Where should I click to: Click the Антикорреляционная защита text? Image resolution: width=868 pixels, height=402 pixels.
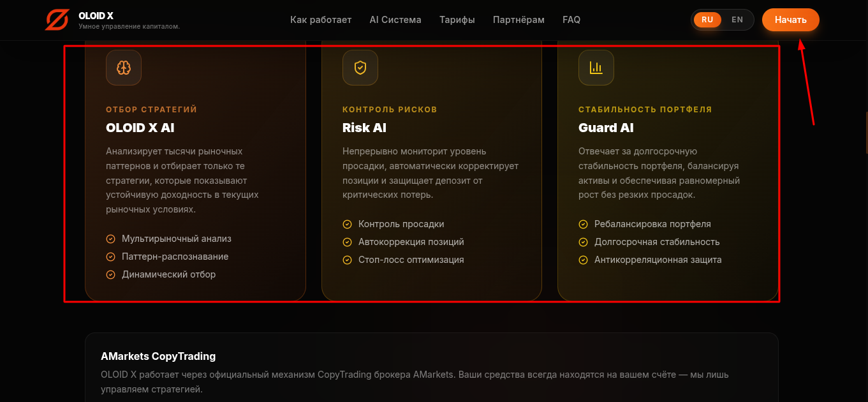[658, 260]
